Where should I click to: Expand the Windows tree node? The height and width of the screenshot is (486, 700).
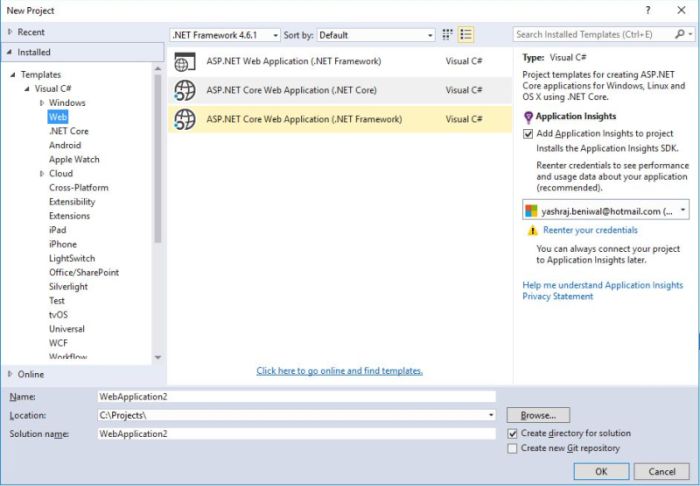42,103
